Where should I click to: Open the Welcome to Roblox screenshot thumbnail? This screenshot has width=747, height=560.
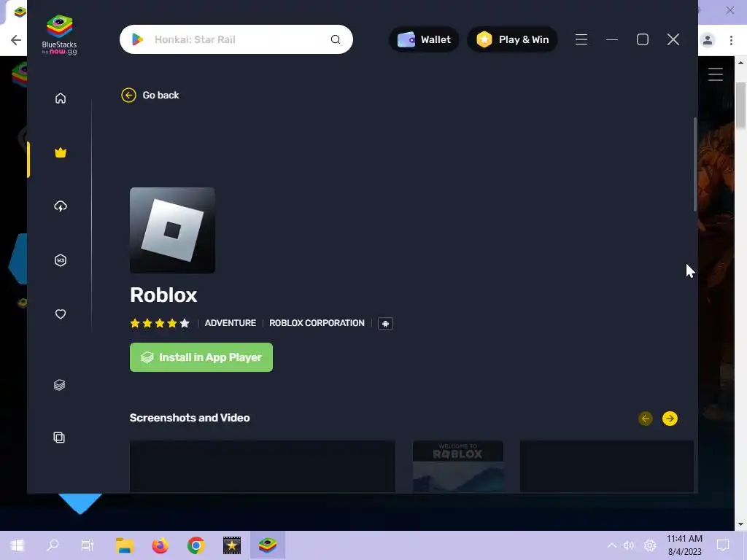(x=458, y=466)
